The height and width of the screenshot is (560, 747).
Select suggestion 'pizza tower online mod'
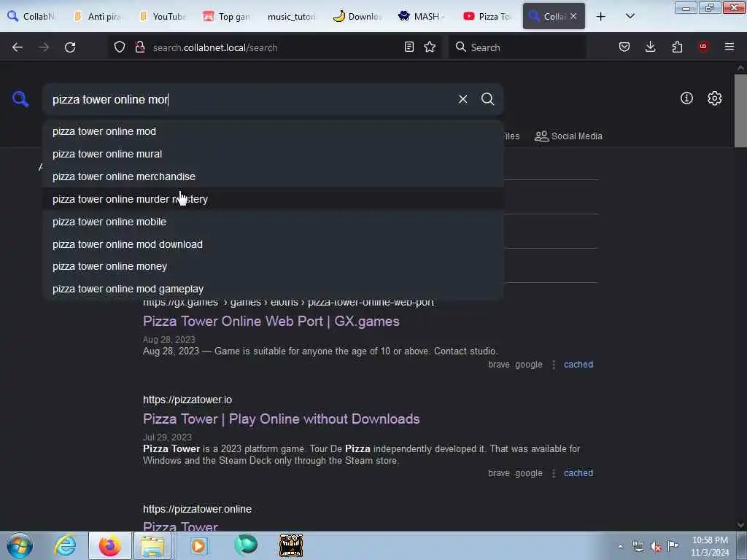(x=273, y=131)
